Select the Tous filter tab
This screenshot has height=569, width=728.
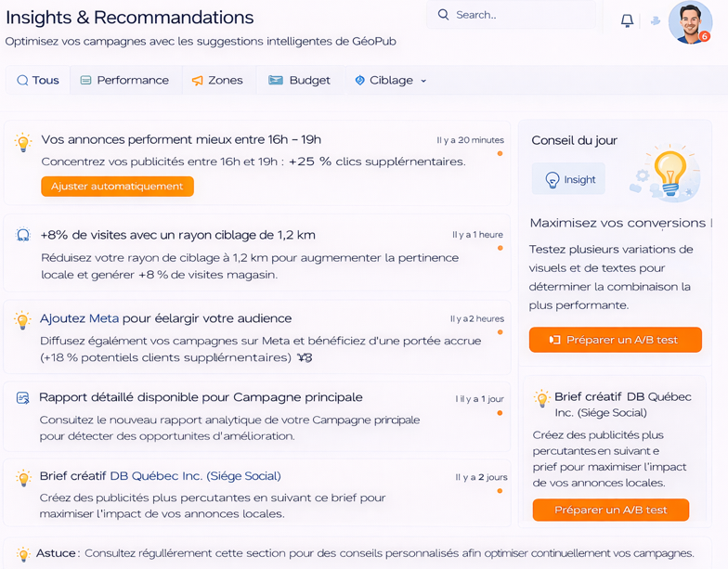point(37,81)
